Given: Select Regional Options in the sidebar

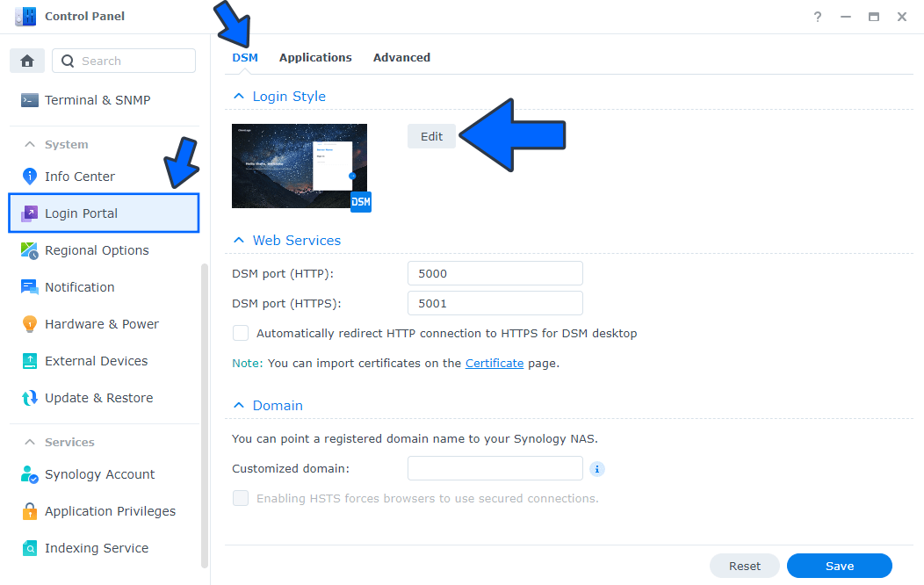Looking at the screenshot, I should point(97,249).
